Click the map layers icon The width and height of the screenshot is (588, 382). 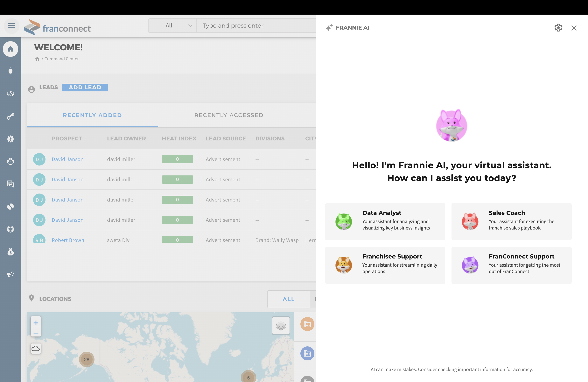pos(281,326)
